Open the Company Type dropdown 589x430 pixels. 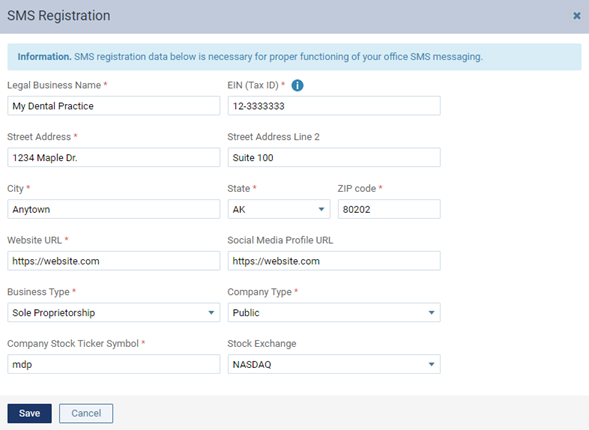[334, 312]
